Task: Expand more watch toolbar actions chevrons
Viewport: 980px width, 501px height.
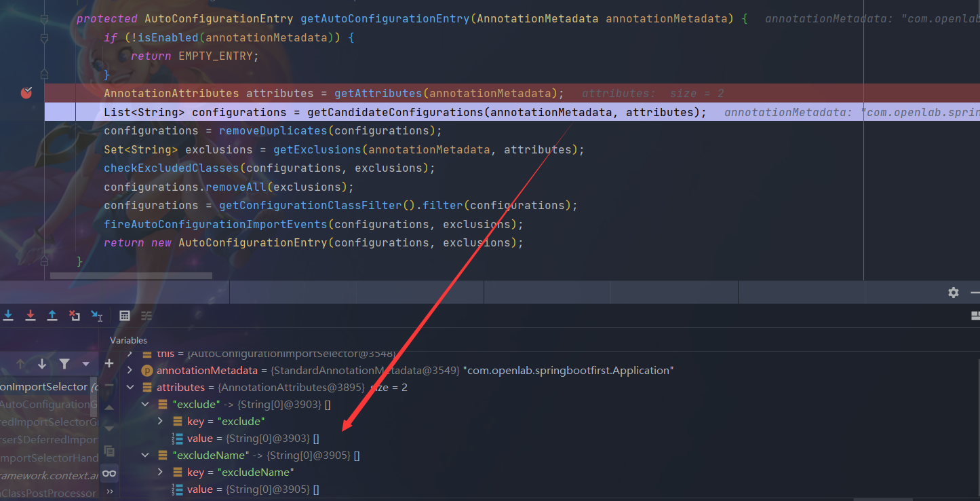Action: [109, 492]
